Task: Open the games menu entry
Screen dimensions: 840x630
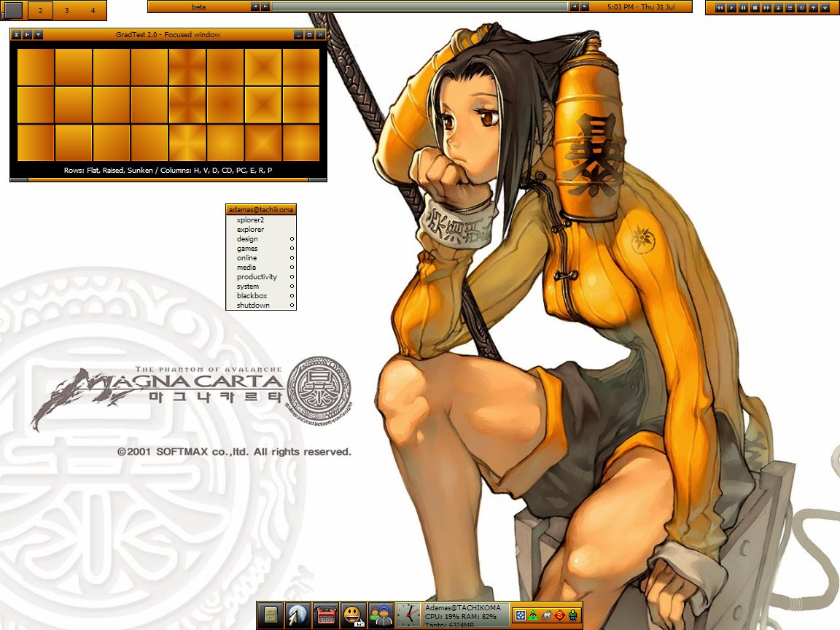Action: tap(261, 249)
